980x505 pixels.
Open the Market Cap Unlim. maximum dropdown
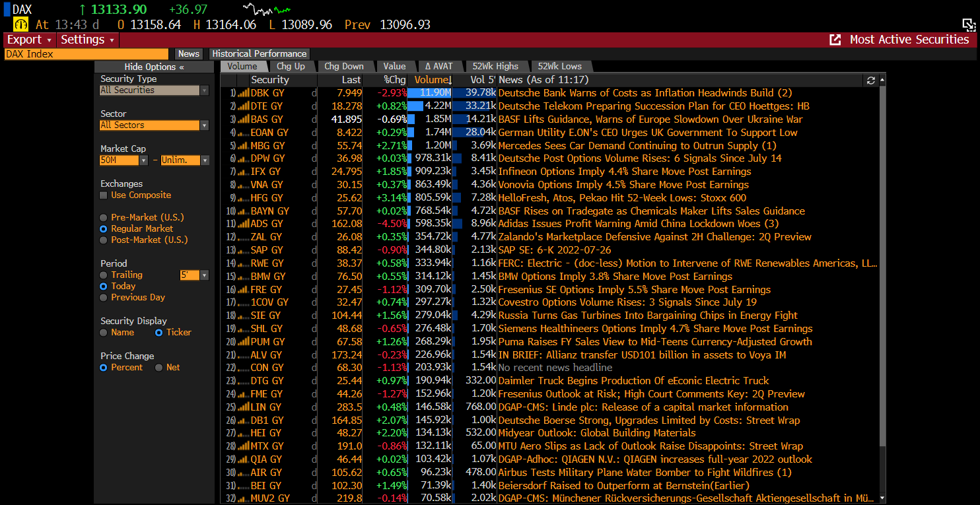[184, 160]
